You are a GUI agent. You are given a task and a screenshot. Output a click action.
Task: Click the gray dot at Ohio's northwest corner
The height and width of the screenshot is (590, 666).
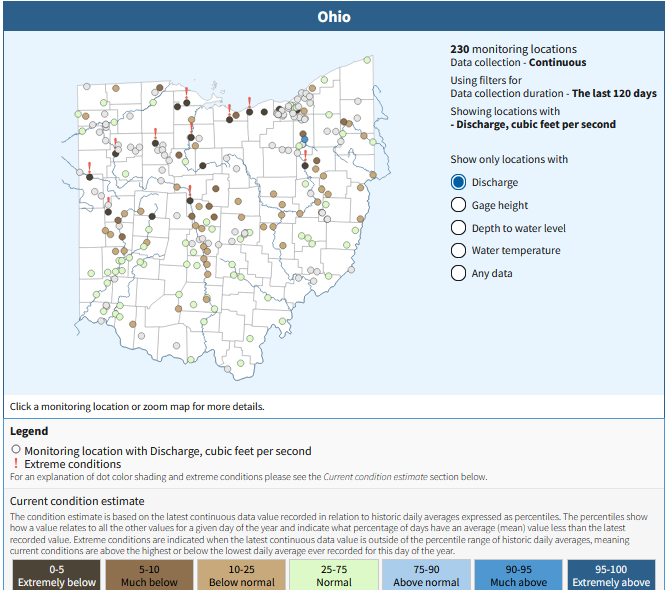tap(87, 86)
